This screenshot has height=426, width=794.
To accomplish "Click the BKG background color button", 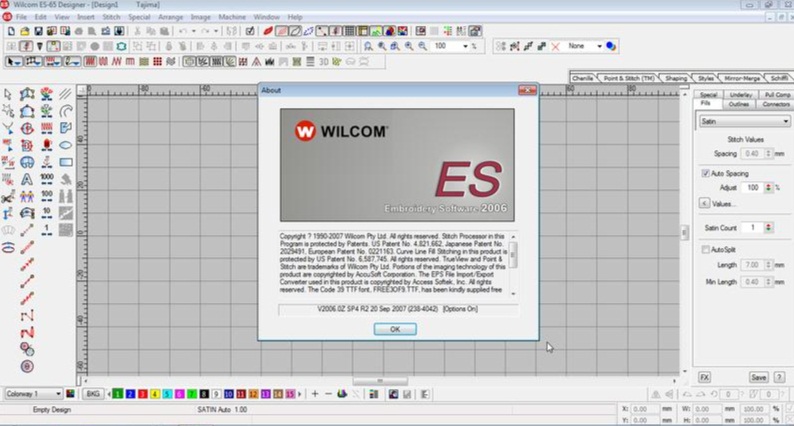I will [x=93, y=394].
